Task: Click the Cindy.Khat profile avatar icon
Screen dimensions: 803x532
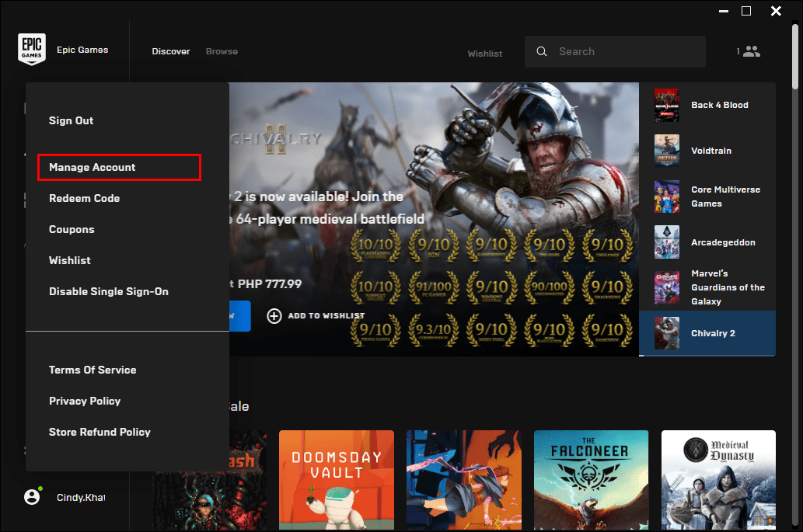Action: (x=32, y=497)
